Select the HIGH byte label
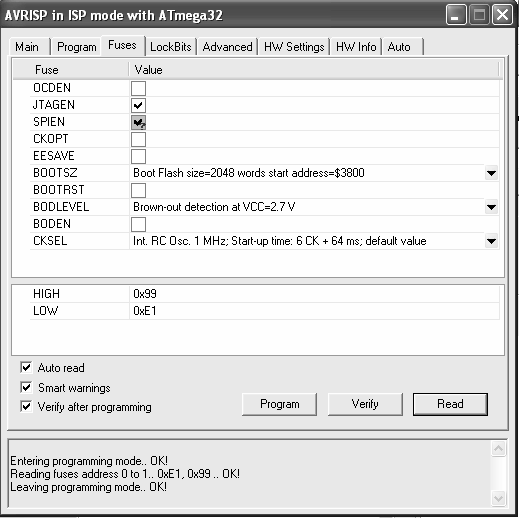This screenshot has width=519, height=518. [x=46, y=294]
